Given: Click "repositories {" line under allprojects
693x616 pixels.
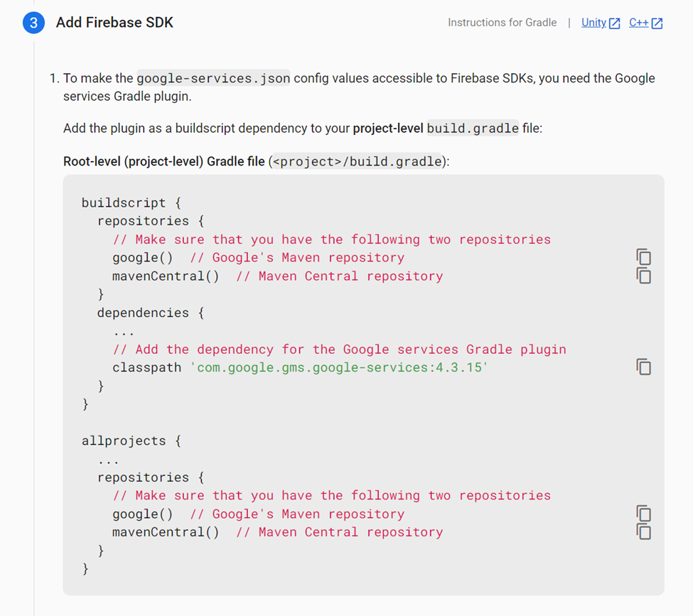Looking at the screenshot, I should (x=151, y=477).
